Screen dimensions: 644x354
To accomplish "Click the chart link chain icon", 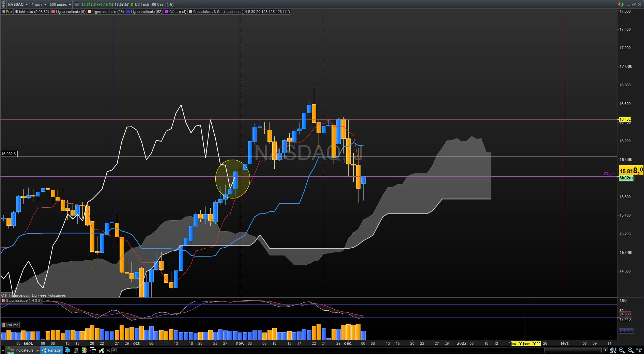I will point(4,4).
